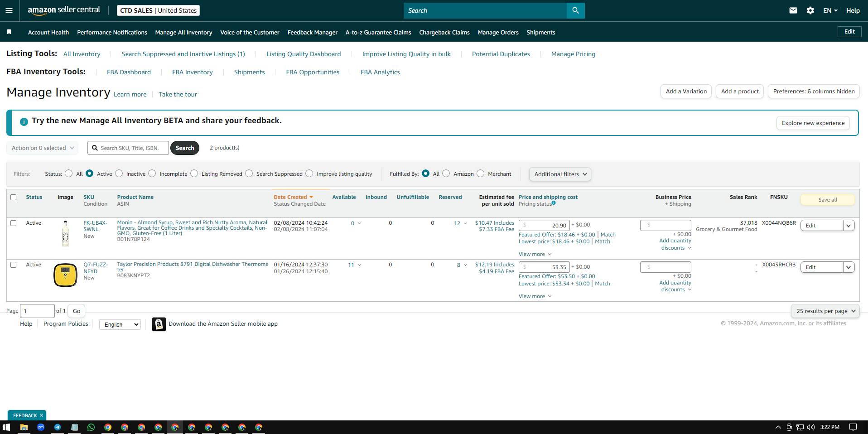Open the Additional filters dropdown
Screen dimensions: 868x434
560,174
